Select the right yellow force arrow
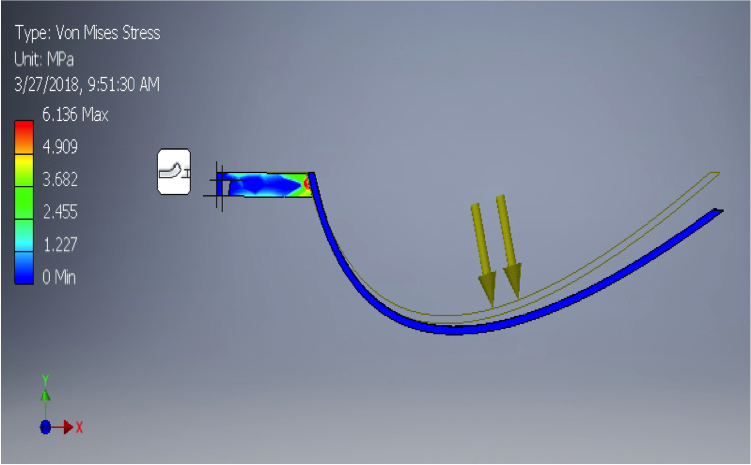This screenshot has height=465, width=751. [509, 245]
